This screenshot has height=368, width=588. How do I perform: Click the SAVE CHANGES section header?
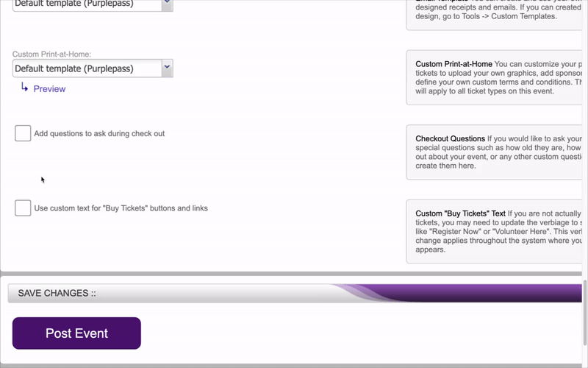click(57, 293)
